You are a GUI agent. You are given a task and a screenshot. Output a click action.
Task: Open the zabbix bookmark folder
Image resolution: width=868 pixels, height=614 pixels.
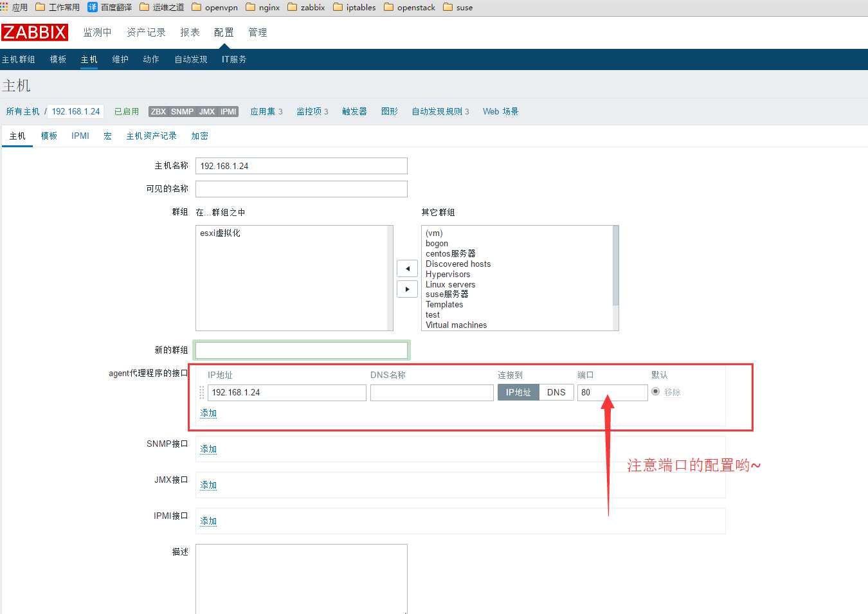click(306, 7)
